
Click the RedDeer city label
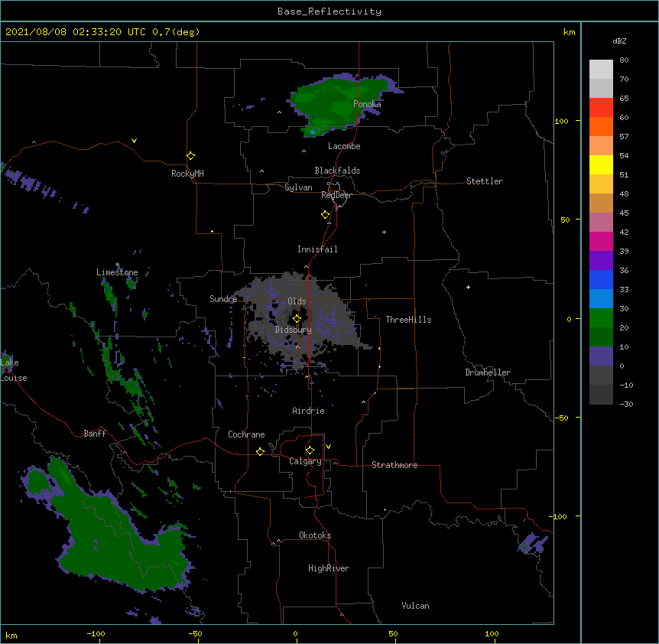pos(336,195)
